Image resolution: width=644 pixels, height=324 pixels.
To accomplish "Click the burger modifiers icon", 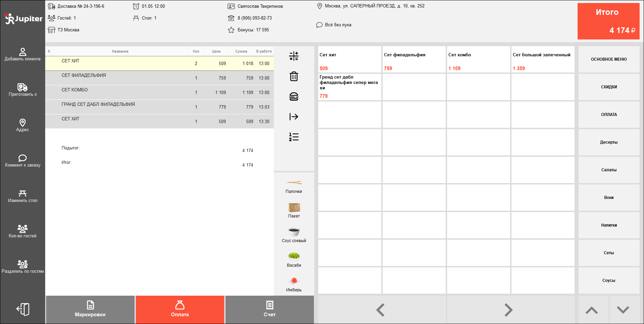I will pyautogui.click(x=294, y=96).
